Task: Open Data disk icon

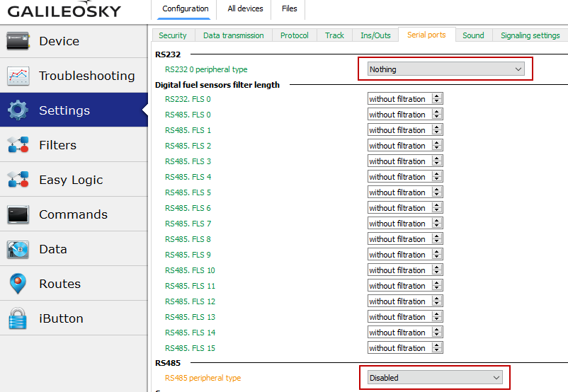Action: point(18,249)
